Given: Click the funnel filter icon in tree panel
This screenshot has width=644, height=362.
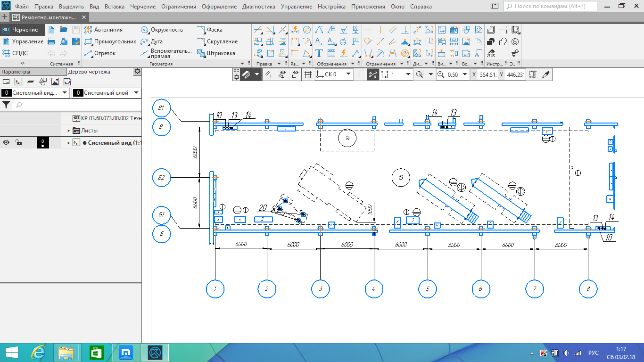Looking at the screenshot, I should [x=7, y=105].
